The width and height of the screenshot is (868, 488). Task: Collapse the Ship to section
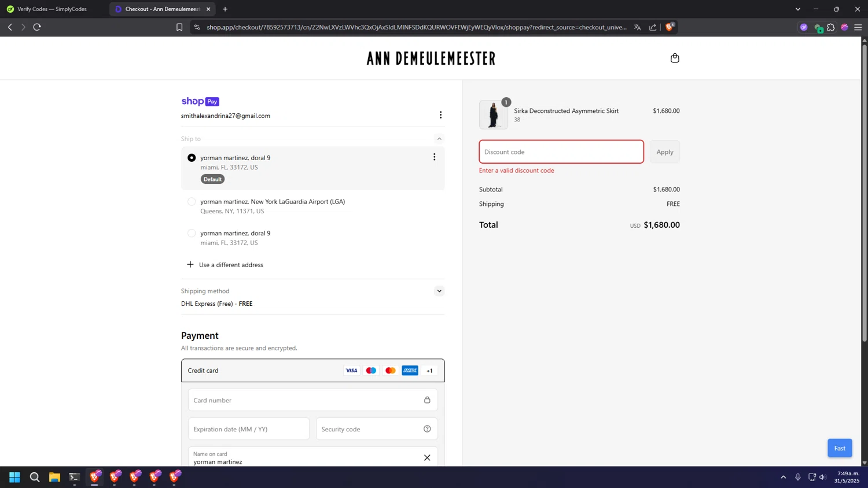click(x=439, y=139)
